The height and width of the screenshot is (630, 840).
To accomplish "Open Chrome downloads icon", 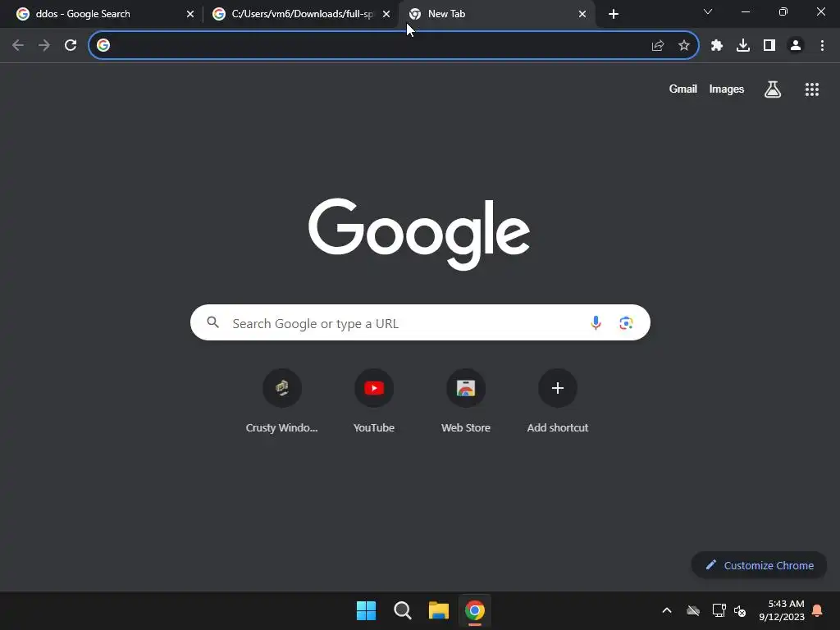I will [x=743, y=46].
